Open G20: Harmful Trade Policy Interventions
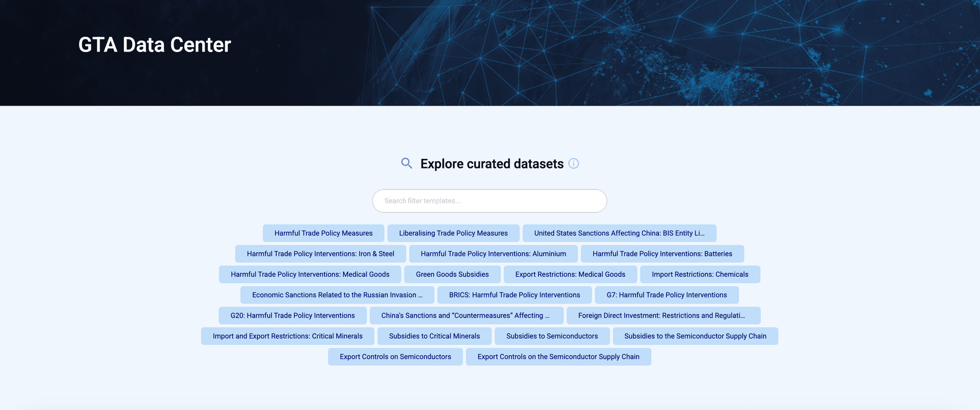This screenshot has height=410, width=980. (292, 316)
